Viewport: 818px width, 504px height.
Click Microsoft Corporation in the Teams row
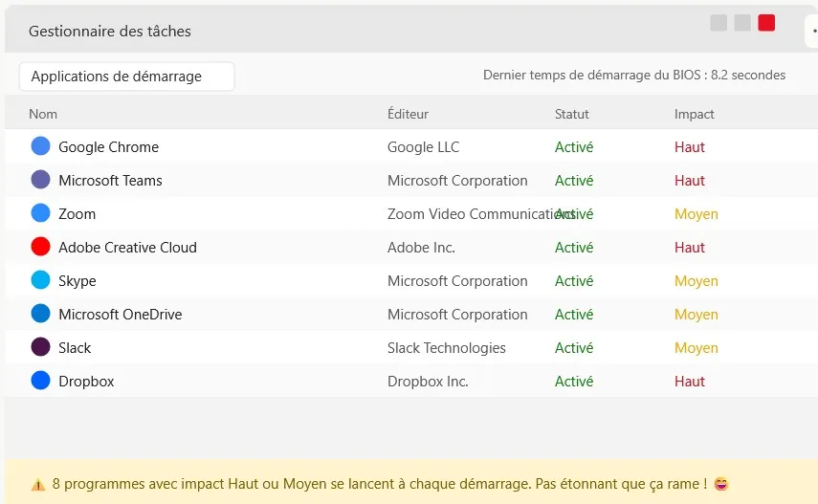(x=457, y=181)
